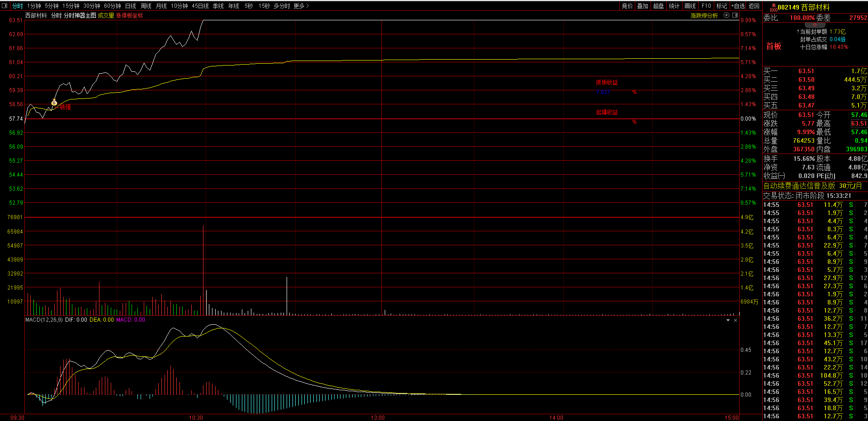Click the 返回 back button

pyautogui.click(x=754, y=6)
